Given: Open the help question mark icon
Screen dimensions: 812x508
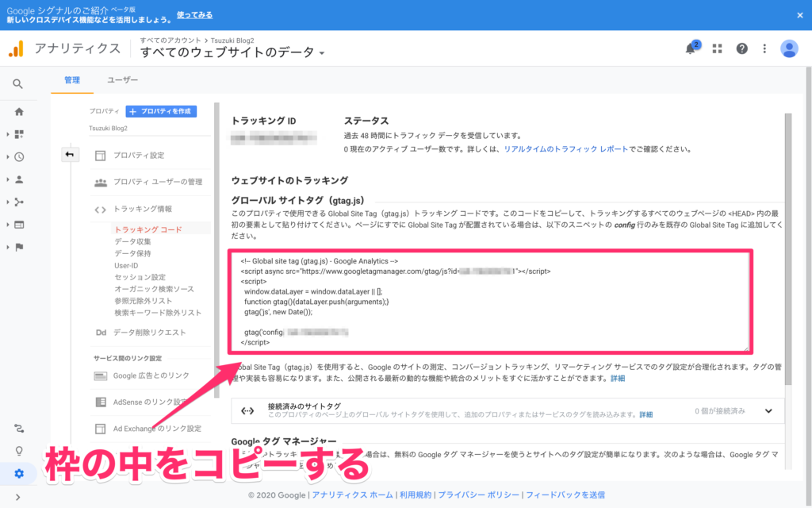Looking at the screenshot, I should click(741, 48).
